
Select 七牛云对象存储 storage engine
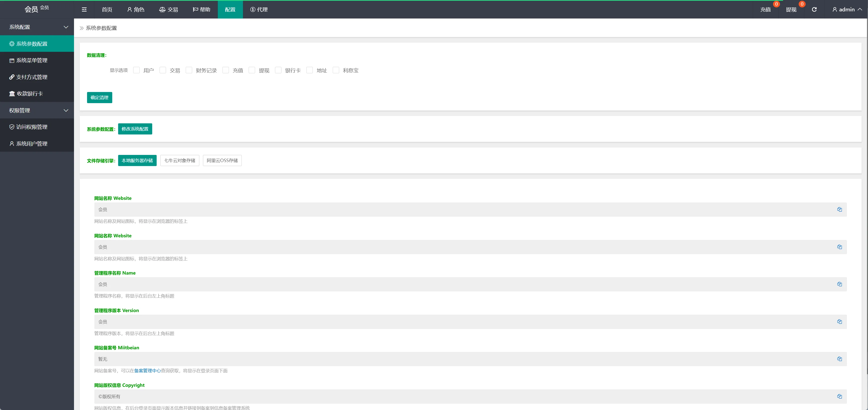point(180,161)
